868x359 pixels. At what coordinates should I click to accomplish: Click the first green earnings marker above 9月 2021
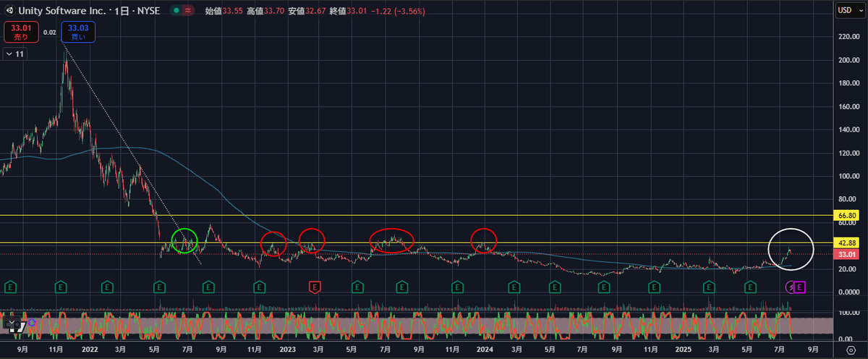click(x=11, y=287)
